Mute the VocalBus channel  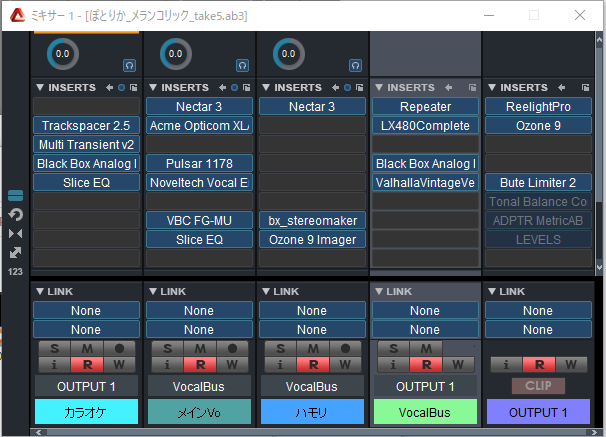click(426, 349)
